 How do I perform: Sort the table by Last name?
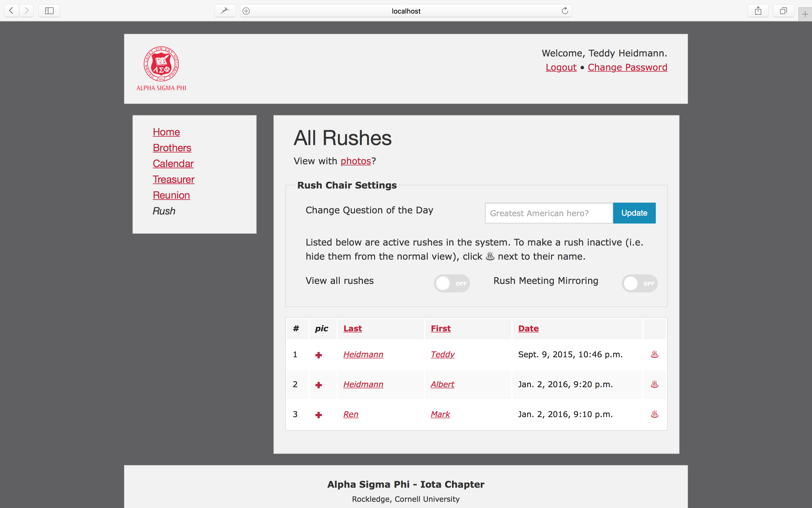tap(352, 328)
